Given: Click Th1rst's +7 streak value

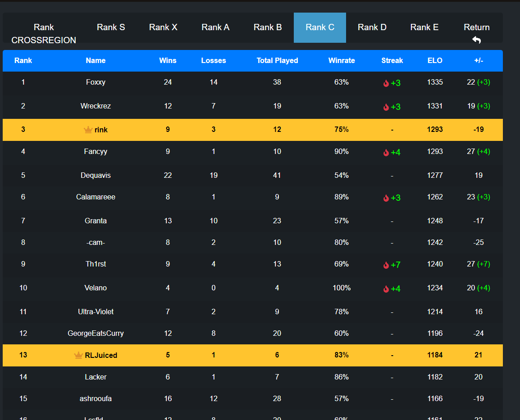Looking at the screenshot, I should [396, 265].
